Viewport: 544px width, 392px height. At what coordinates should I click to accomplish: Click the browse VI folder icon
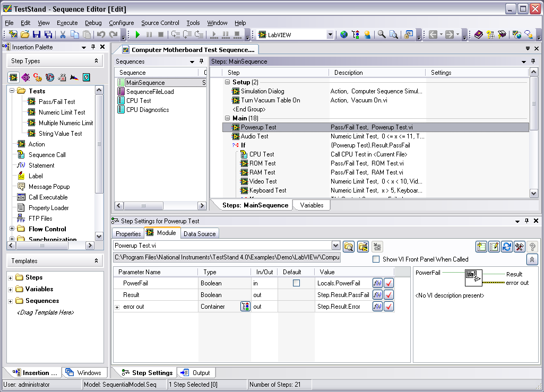pyautogui.click(x=349, y=246)
